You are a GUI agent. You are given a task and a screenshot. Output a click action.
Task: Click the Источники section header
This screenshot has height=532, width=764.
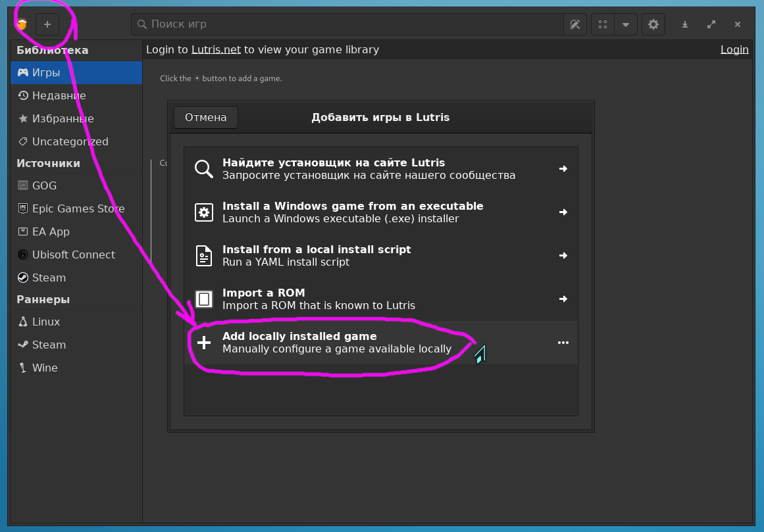pos(48,164)
